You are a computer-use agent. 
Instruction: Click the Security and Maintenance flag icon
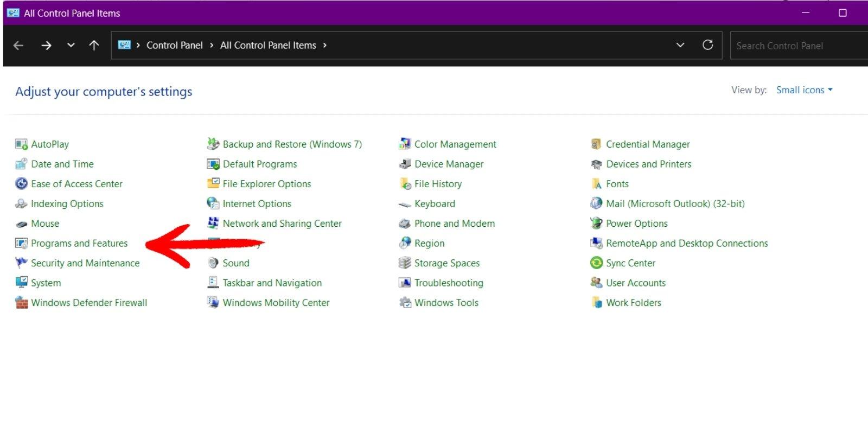coord(21,263)
